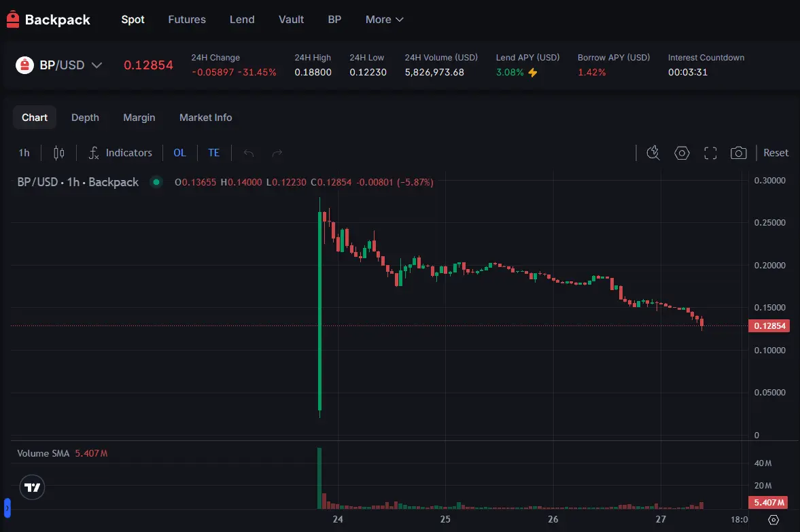Click the 1.42% borrow APY value
800x532 pixels.
click(592, 73)
